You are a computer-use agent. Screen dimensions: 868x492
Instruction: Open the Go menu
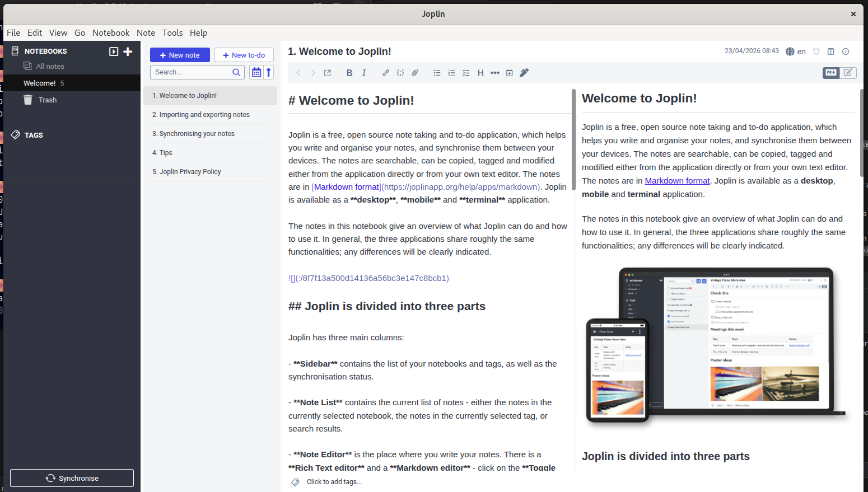pos(80,33)
